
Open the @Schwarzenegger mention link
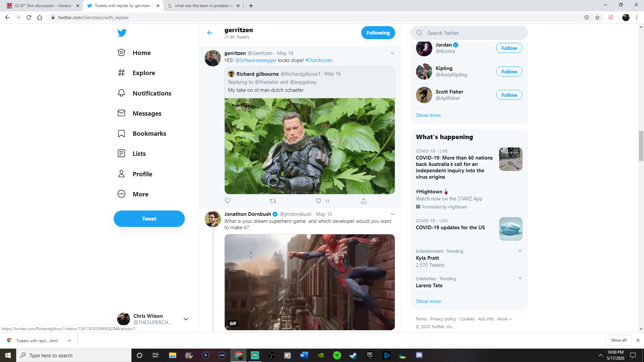coord(256,60)
